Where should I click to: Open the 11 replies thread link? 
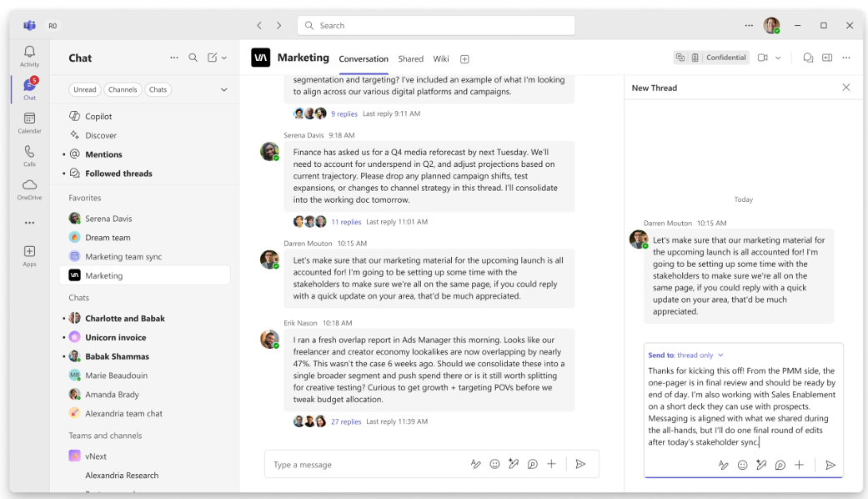346,221
